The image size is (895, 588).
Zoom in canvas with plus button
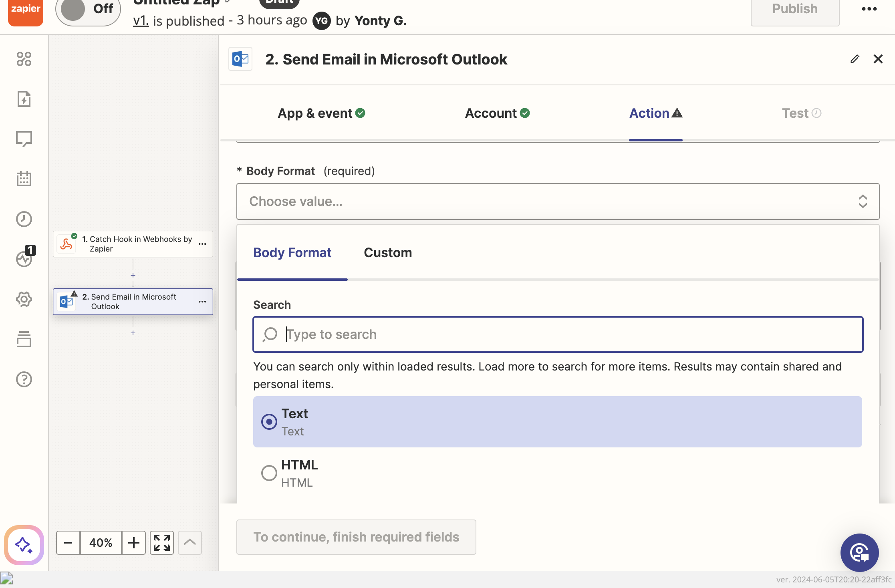tap(134, 543)
